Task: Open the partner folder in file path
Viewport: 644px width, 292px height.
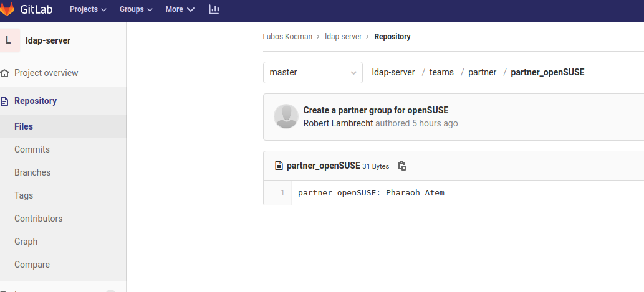Action: click(x=482, y=72)
